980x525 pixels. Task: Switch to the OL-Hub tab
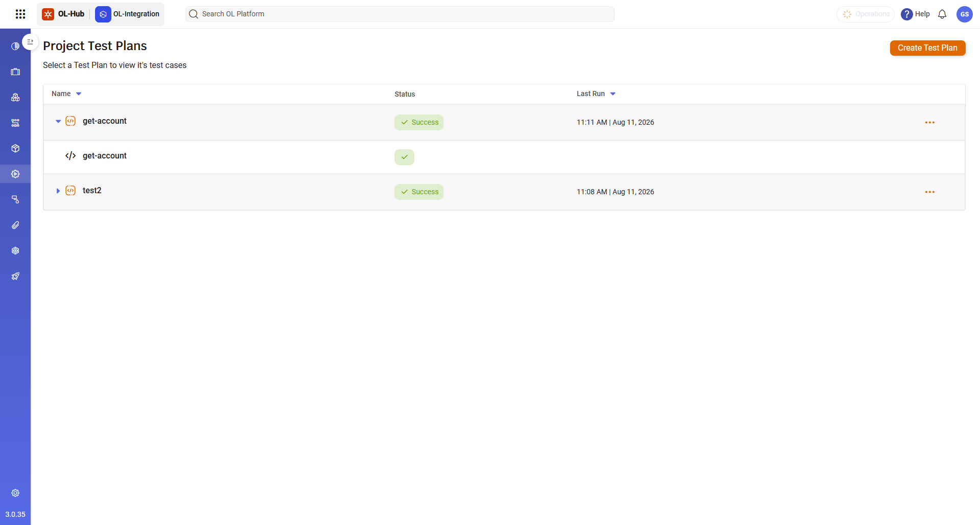63,14
